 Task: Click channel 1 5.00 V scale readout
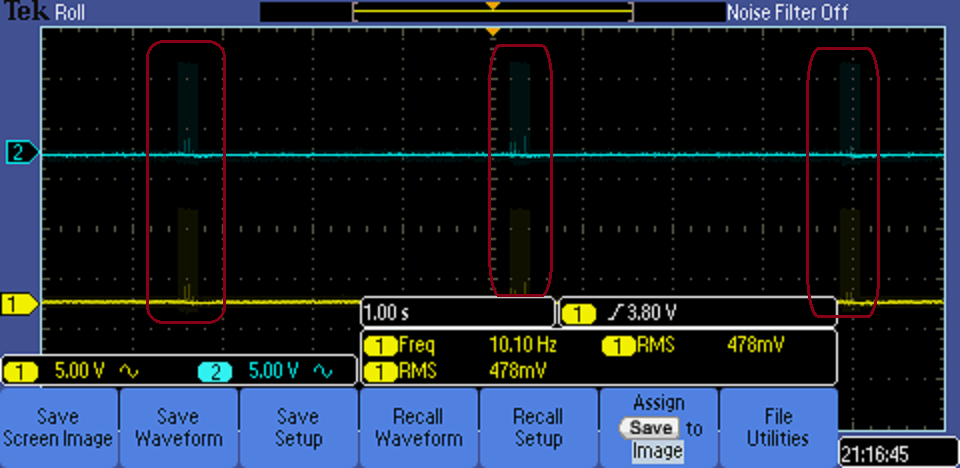[80, 371]
